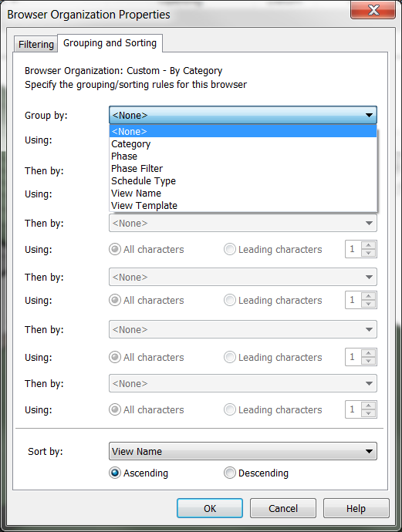Click the Cancel button
Viewport: 402px width, 532px height.
(x=283, y=508)
